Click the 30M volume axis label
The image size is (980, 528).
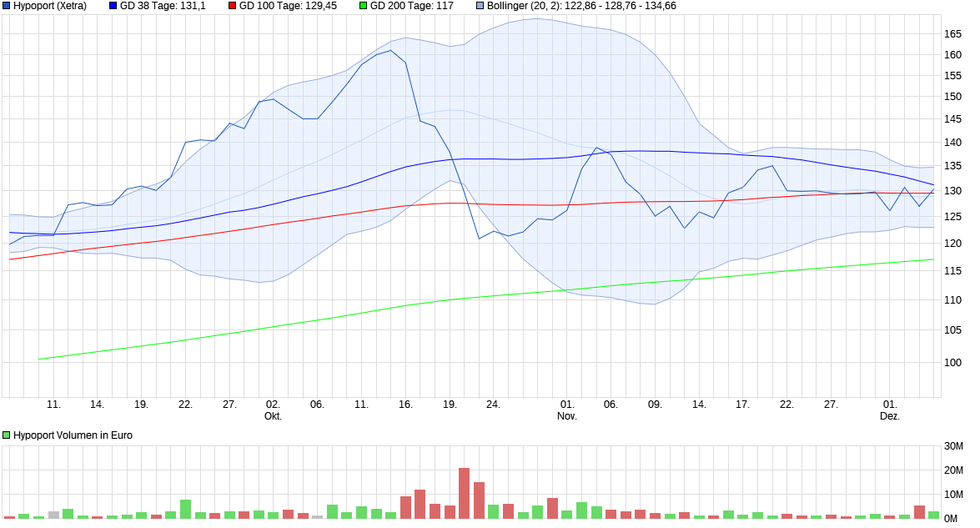pos(953,446)
